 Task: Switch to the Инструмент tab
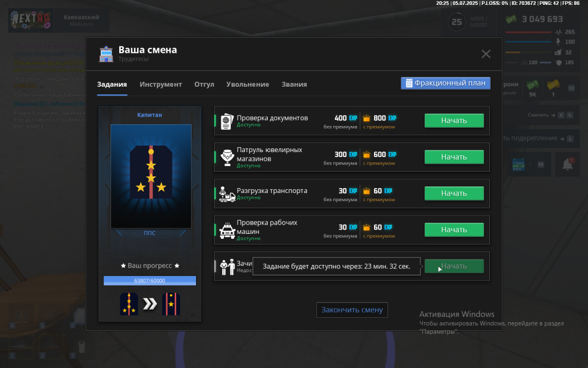pyautogui.click(x=161, y=85)
